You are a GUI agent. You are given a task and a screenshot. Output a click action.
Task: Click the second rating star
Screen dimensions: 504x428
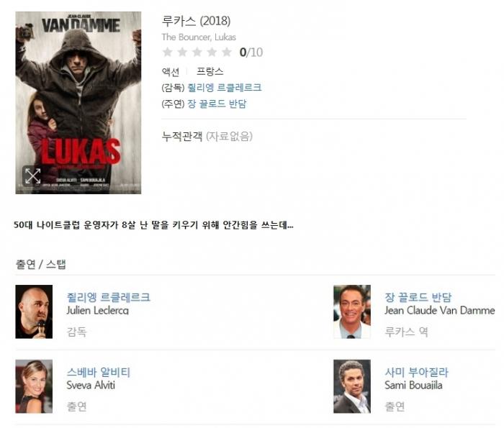(182, 52)
